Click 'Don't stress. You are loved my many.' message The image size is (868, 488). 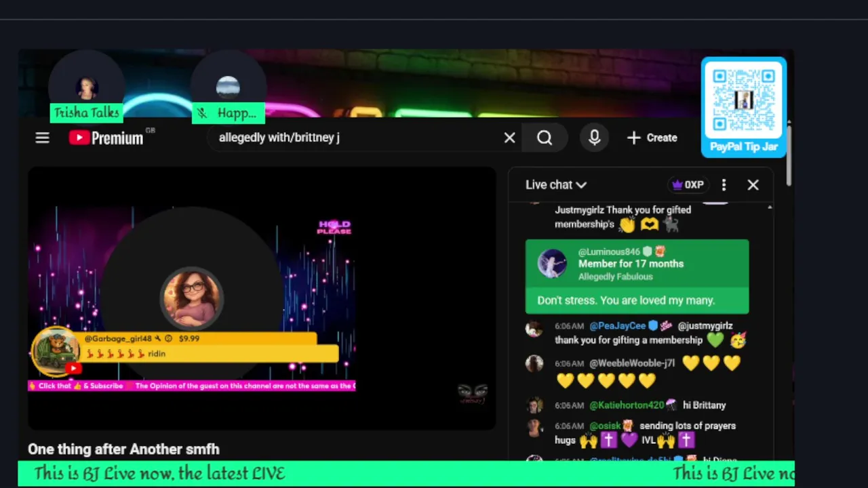point(626,300)
